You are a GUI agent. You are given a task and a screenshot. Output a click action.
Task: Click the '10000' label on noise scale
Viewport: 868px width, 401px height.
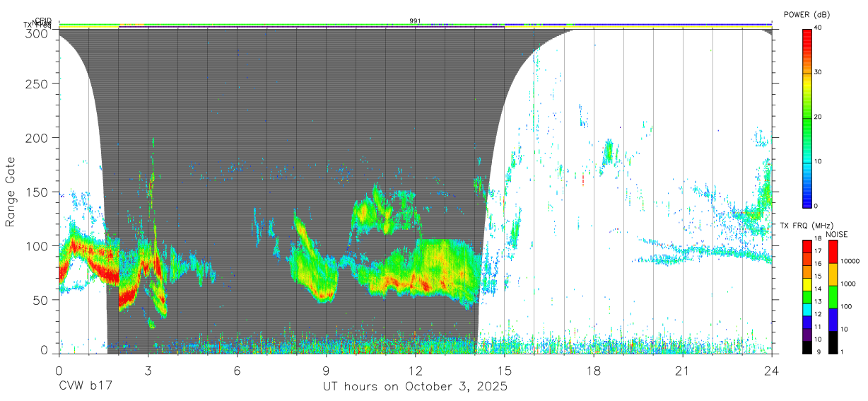[850, 261]
